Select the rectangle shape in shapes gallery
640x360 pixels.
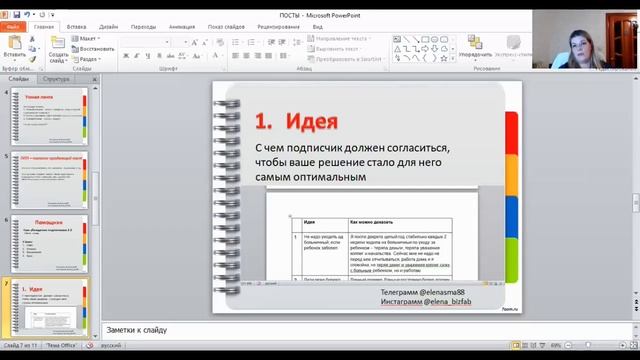pyautogui.click(x=425, y=39)
